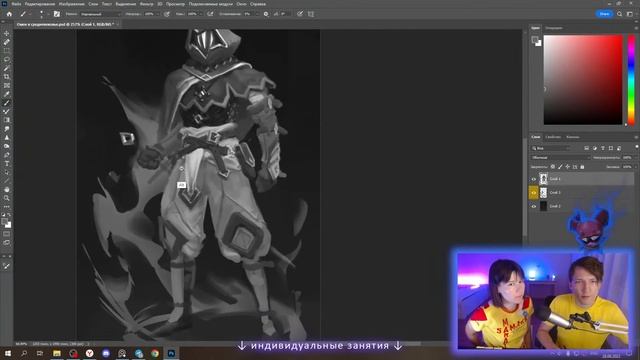Open the Файл menu
The image size is (640, 360).
coord(16,4)
